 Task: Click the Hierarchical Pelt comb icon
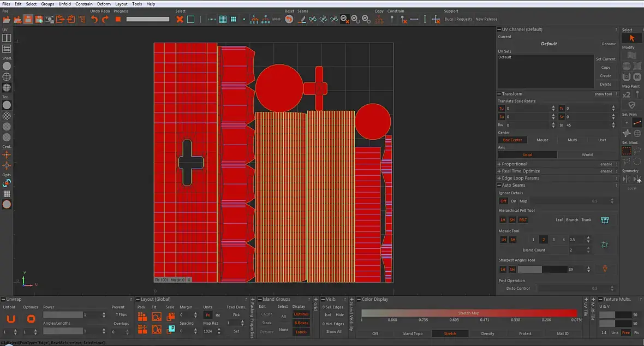(605, 220)
